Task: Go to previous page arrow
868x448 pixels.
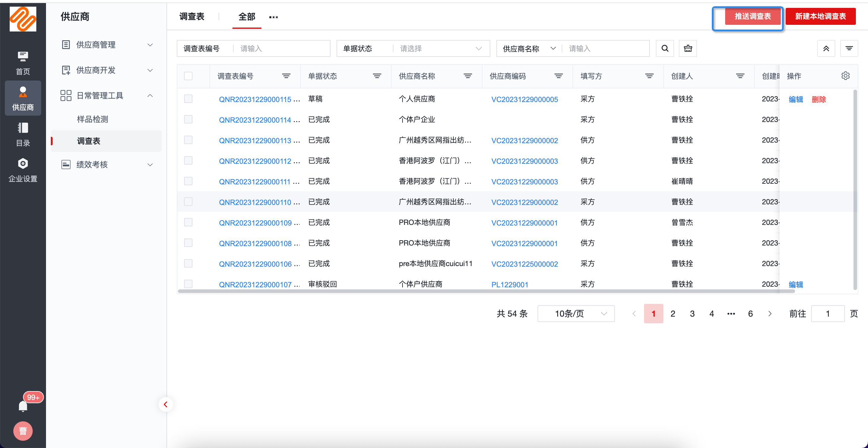Action: [x=634, y=314]
